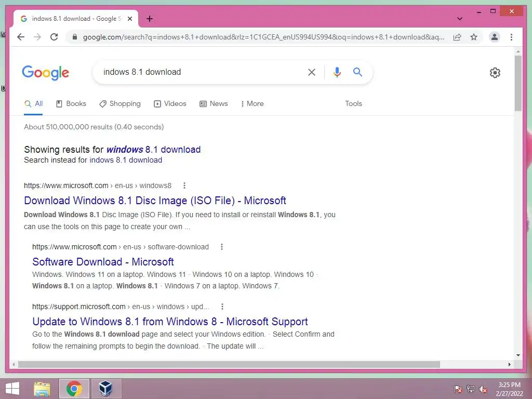Switch to Videos results
Image resolution: width=532 pixels, height=399 pixels.
point(170,103)
